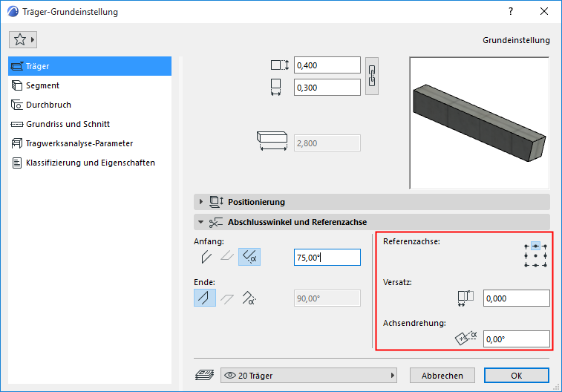This screenshot has width=562, height=392.
Task: Edit the Versatz field 0,000
Action: click(x=516, y=298)
